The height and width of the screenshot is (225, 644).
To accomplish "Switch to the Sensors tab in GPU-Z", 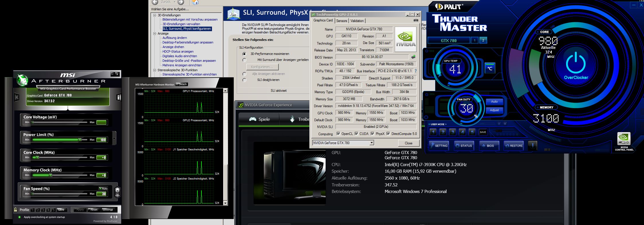I will (x=341, y=21).
